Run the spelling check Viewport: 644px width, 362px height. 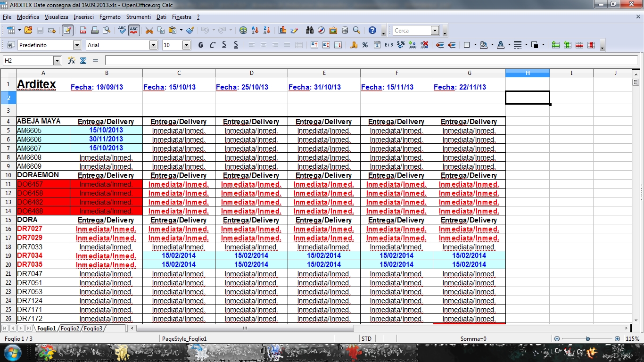coord(122,31)
